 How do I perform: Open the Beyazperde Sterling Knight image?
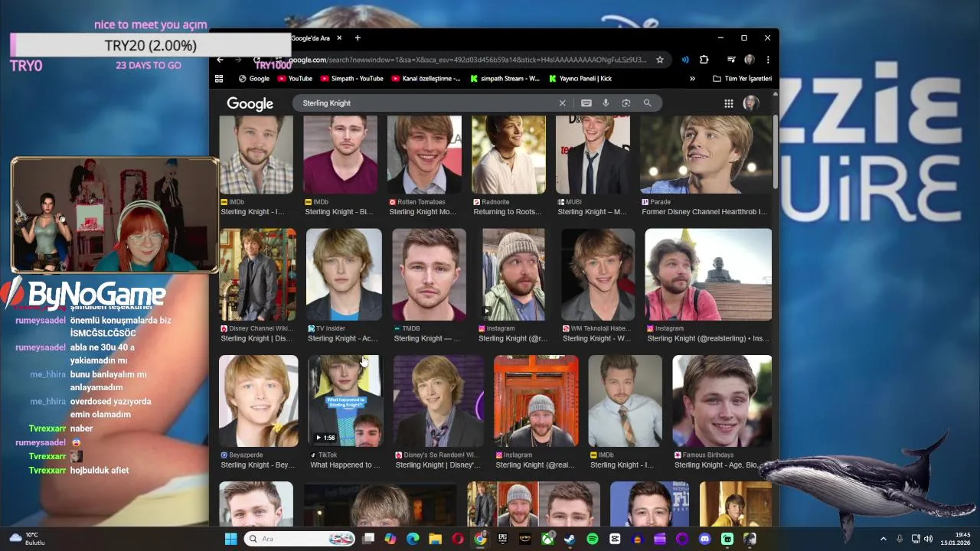click(258, 401)
